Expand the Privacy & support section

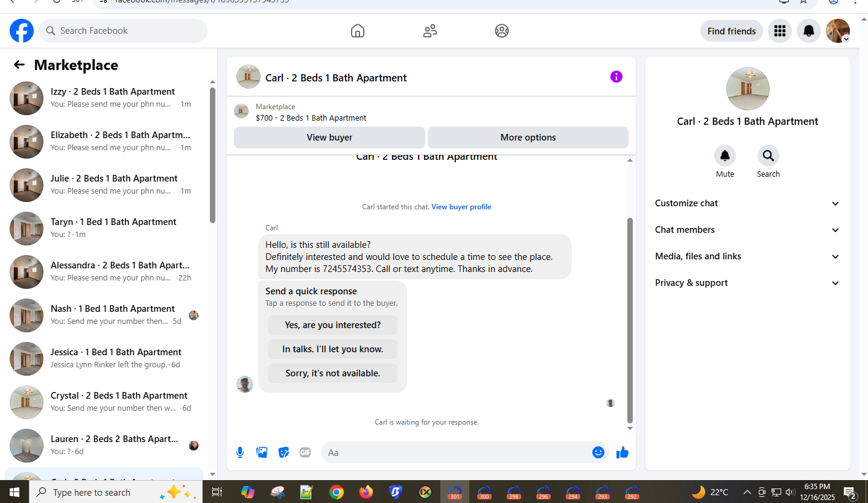[x=747, y=283]
